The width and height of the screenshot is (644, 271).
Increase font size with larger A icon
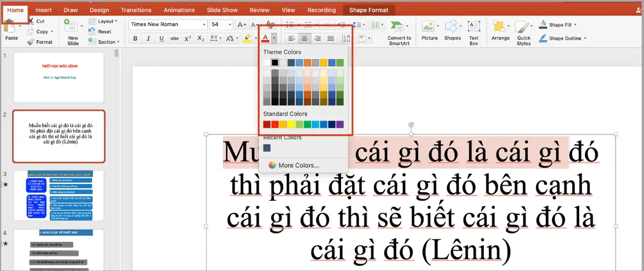(242, 25)
